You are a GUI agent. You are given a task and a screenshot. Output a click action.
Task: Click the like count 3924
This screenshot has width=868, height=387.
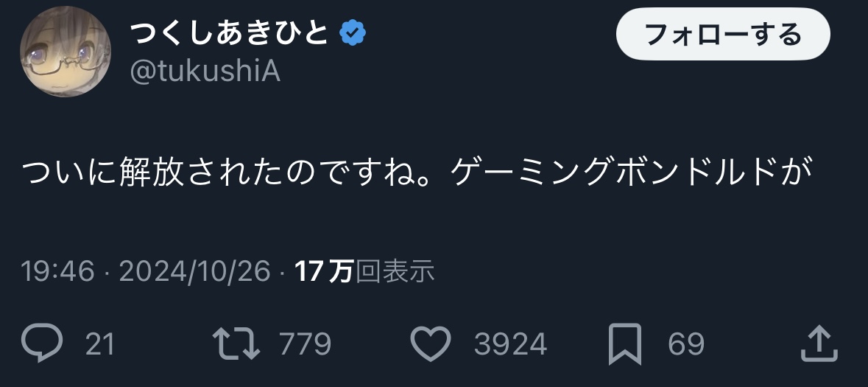(x=510, y=344)
